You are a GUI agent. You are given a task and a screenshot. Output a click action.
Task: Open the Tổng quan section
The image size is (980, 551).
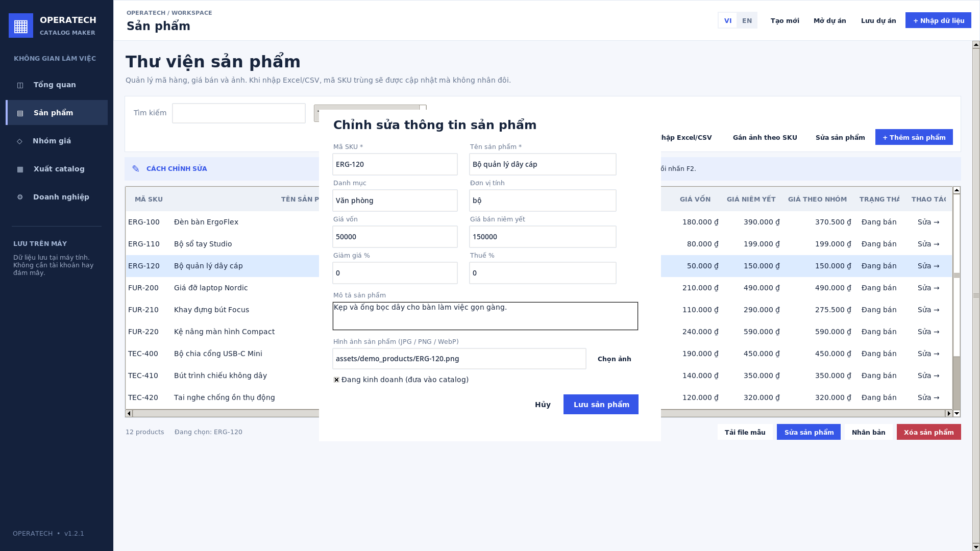point(57,85)
